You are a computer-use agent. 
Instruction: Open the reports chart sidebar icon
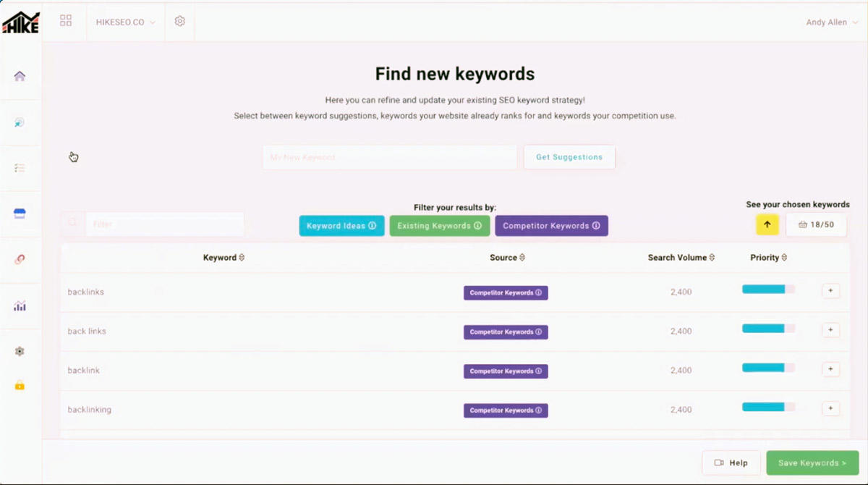[20, 306]
